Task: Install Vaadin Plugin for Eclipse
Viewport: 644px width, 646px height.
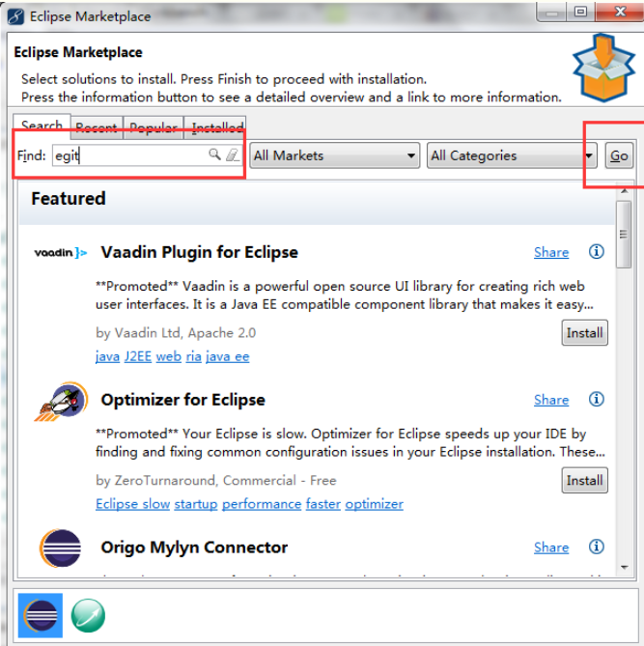Action: pyautogui.click(x=585, y=332)
